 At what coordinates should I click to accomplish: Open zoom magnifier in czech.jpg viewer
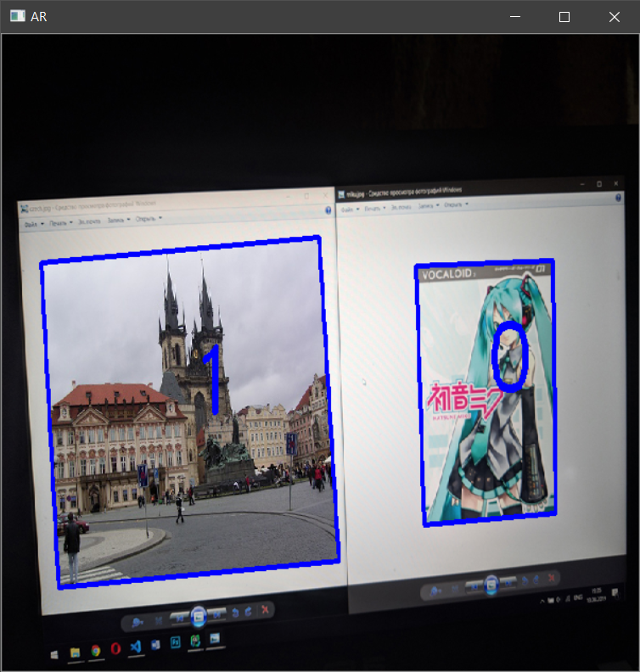coord(138,622)
